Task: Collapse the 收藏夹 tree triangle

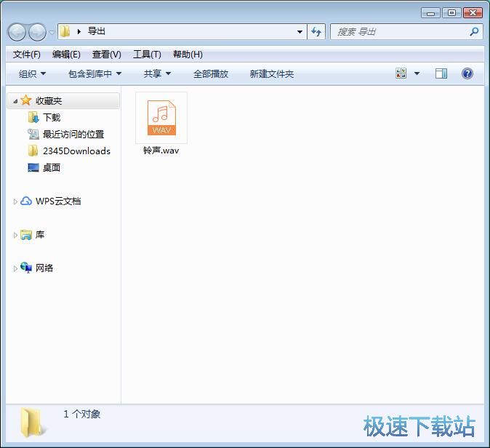Action: [x=15, y=101]
